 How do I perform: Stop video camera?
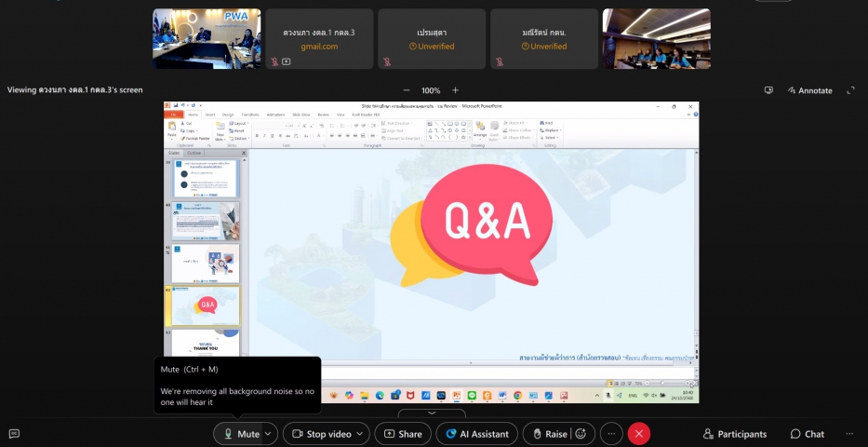point(321,434)
